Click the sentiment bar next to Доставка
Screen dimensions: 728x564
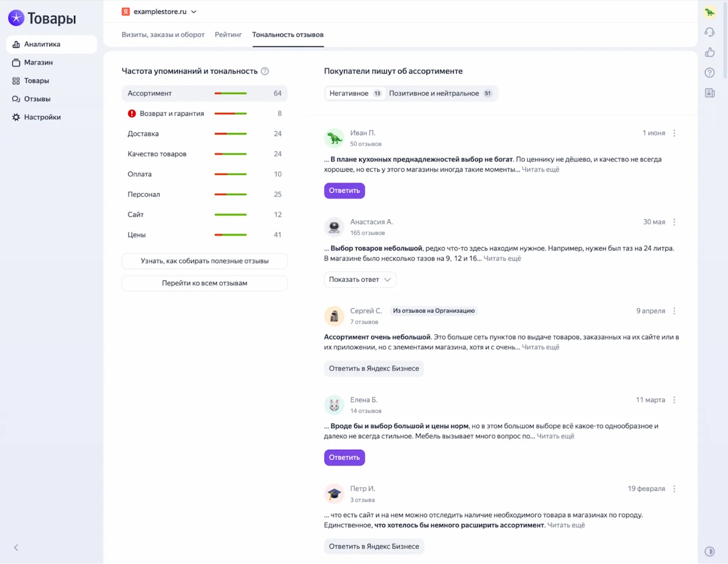(x=230, y=134)
